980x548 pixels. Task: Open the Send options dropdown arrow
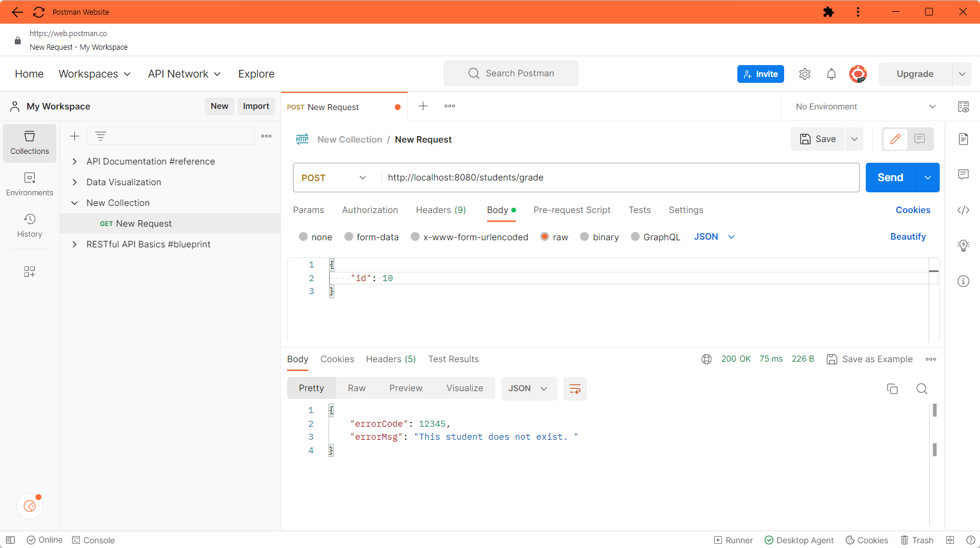pos(928,178)
